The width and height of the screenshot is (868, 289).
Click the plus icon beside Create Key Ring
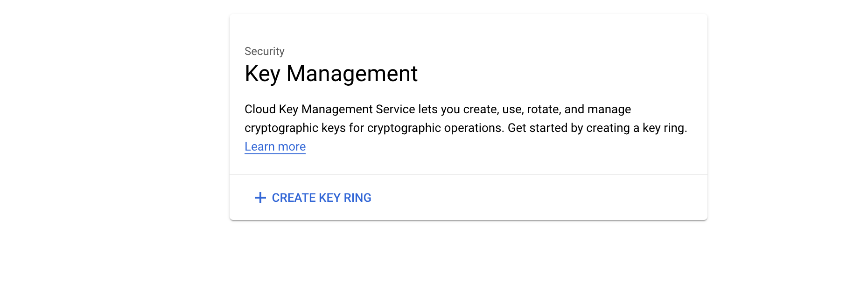[x=260, y=198]
